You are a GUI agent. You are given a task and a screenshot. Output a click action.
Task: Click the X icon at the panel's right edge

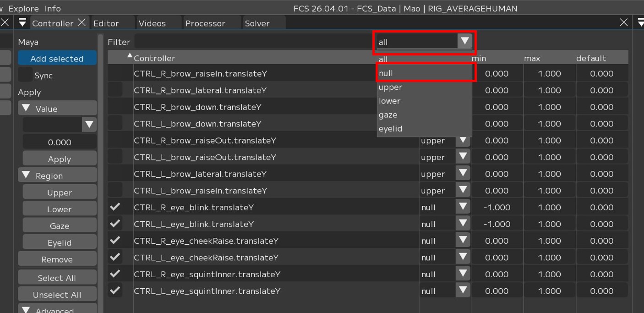coord(623,22)
